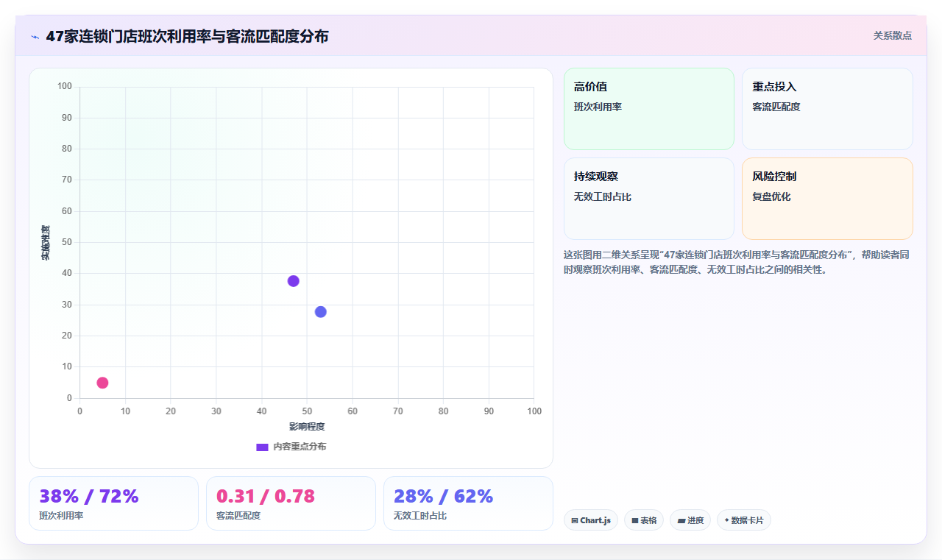This screenshot has height=560, width=942.
Task: Click the 进度 chip icon
Action: click(681, 520)
